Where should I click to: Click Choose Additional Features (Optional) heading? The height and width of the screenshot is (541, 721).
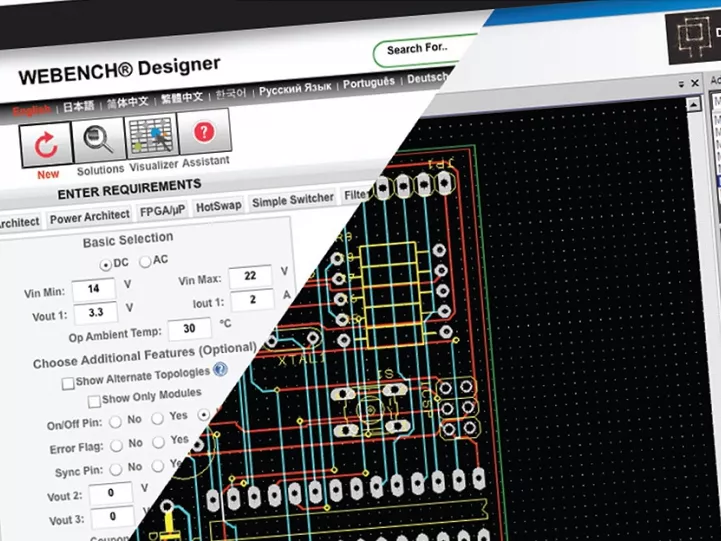click(x=145, y=356)
